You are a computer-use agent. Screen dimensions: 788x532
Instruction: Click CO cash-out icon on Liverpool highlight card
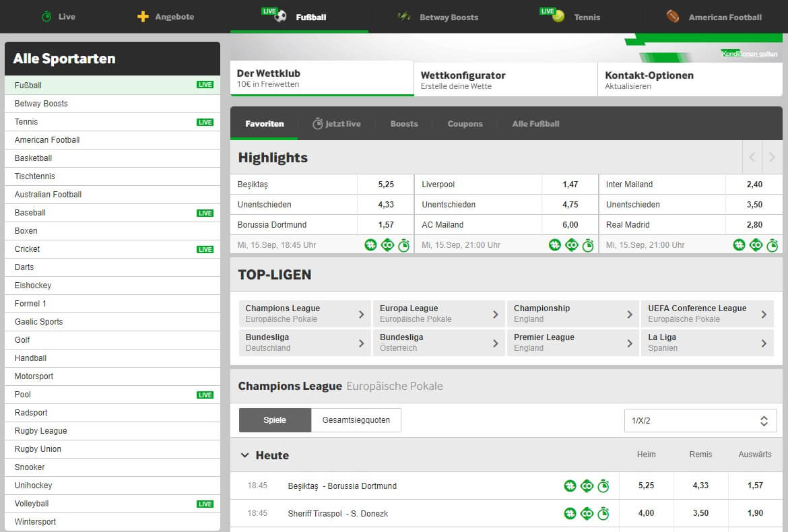click(x=572, y=245)
